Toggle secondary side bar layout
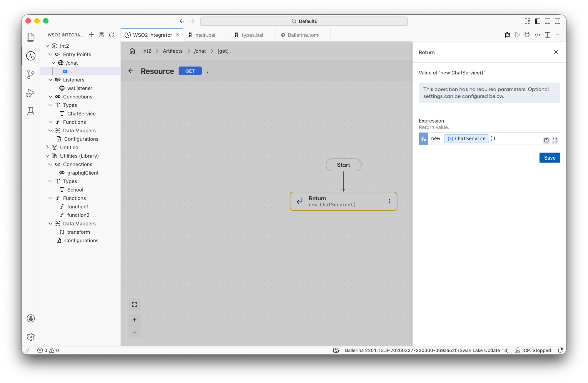This screenshot has height=383, width=588. [x=557, y=21]
